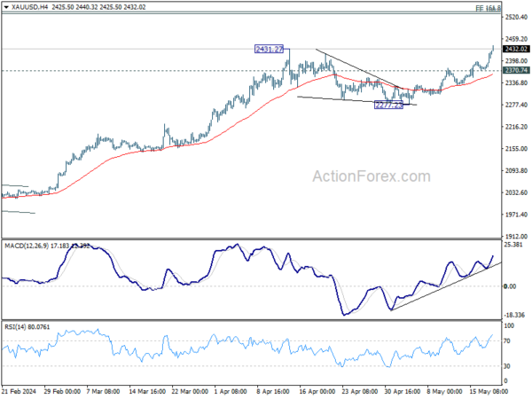Click the 2277.23 price low label

coord(388,105)
